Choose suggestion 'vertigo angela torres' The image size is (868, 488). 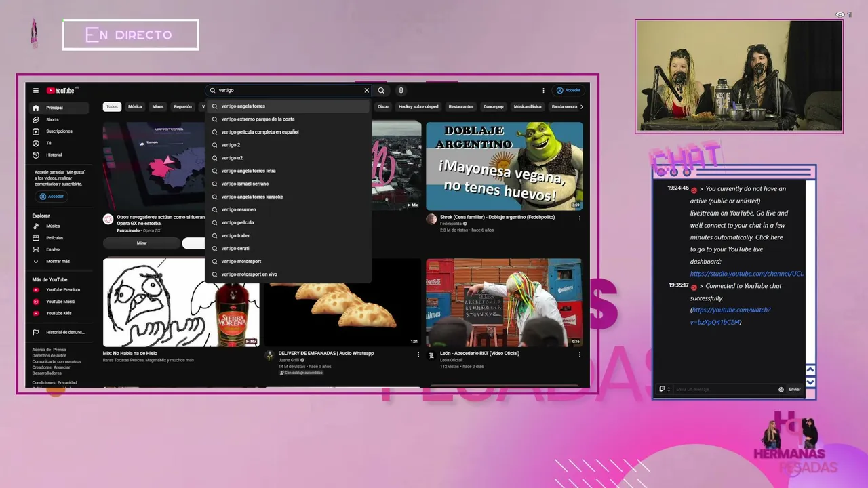(288, 106)
